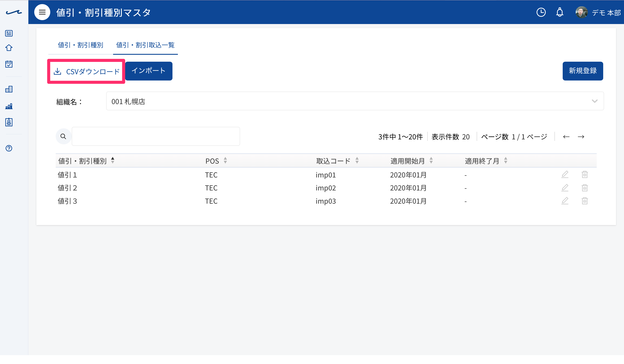The image size is (624, 364).
Task: Edit the 値引 2 row
Action: [x=565, y=188]
